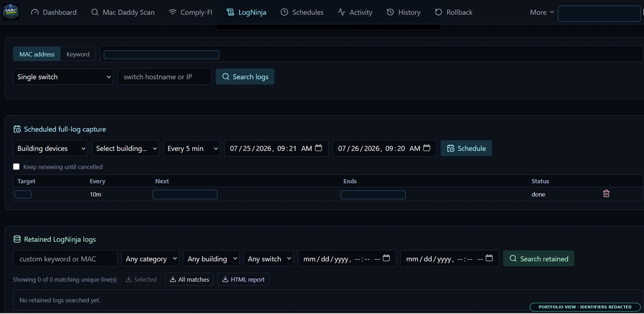The height and width of the screenshot is (314, 644).
Task: Select the MAC address search tab
Action: pyautogui.click(x=37, y=54)
